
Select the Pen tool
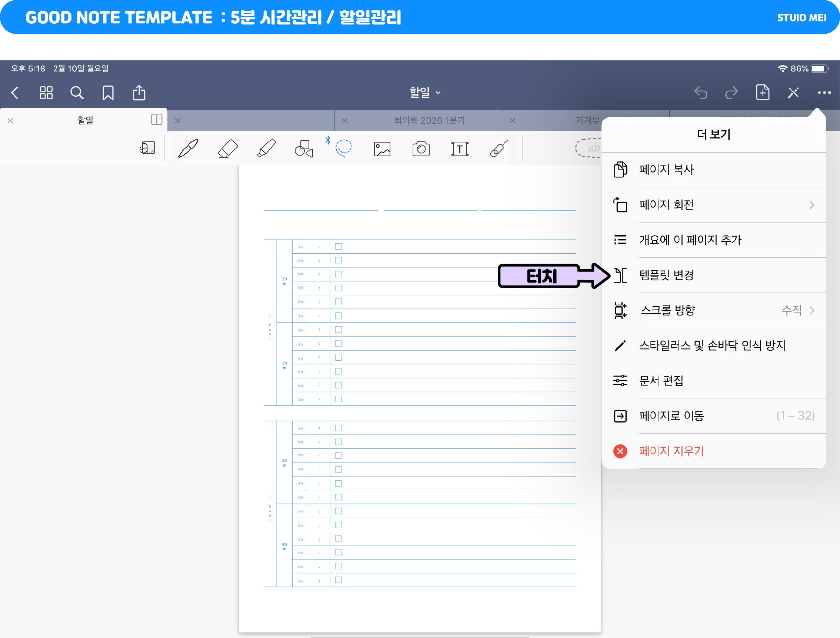189,148
